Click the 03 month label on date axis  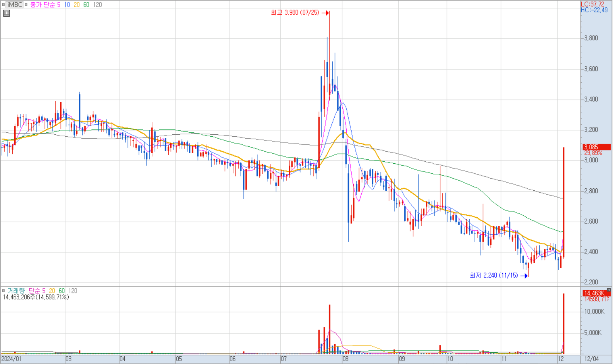[x=68, y=359]
